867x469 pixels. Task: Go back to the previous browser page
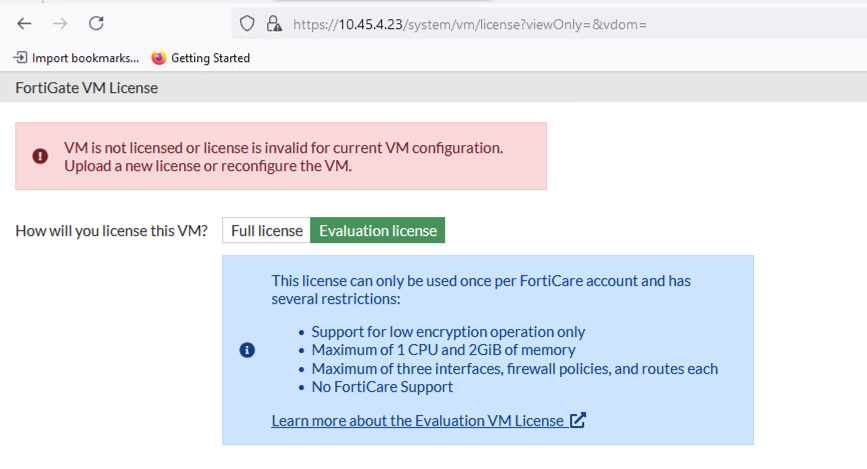pos(24,24)
